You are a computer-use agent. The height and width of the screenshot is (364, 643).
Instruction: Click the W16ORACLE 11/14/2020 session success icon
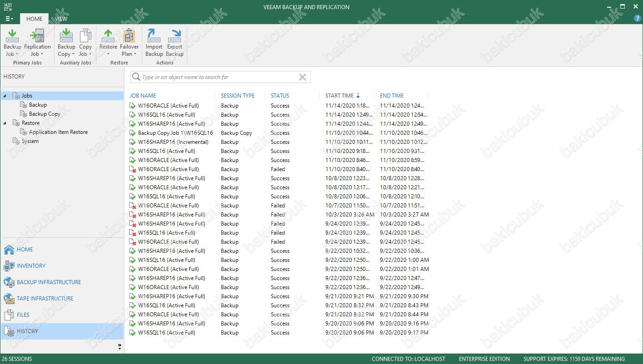(x=133, y=106)
